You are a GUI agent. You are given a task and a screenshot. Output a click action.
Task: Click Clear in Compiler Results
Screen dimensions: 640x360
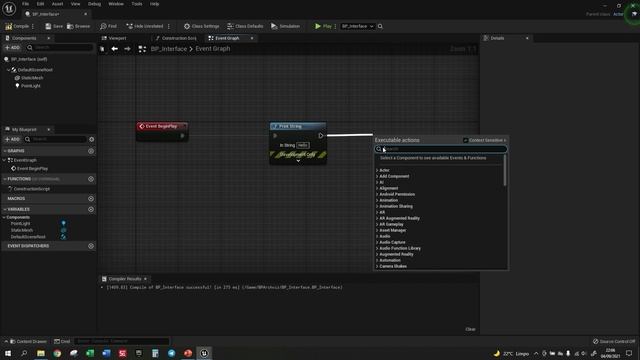point(470,329)
